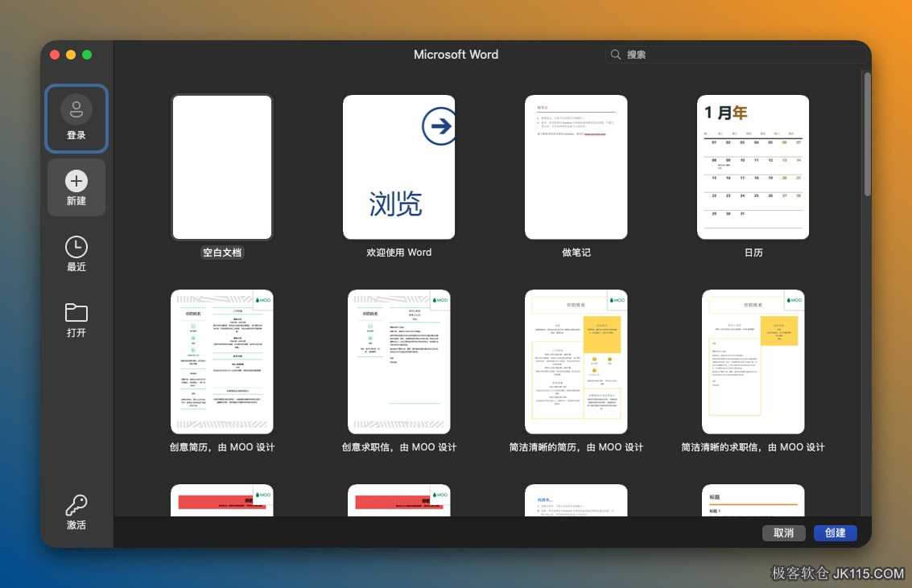Select the blank document template
912x588 pixels.
pyautogui.click(x=222, y=167)
